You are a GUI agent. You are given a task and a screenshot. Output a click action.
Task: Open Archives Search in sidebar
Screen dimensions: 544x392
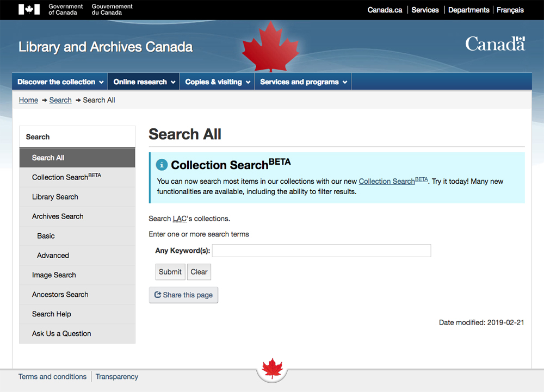77,216
